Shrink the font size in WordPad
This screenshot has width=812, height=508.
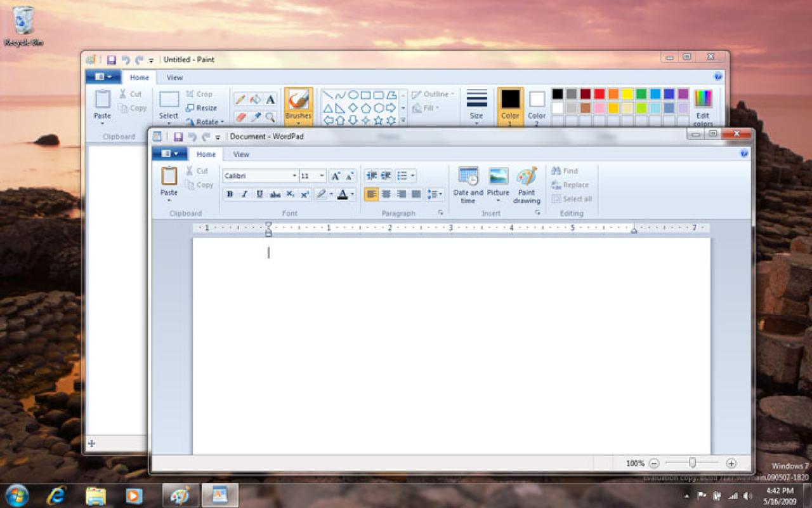pyautogui.click(x=350, y=176)
